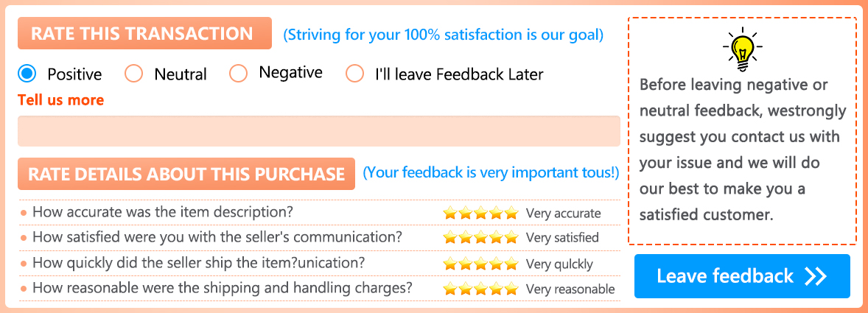
Task: Choose the Neutral feedback option
Action: [133, 74]
